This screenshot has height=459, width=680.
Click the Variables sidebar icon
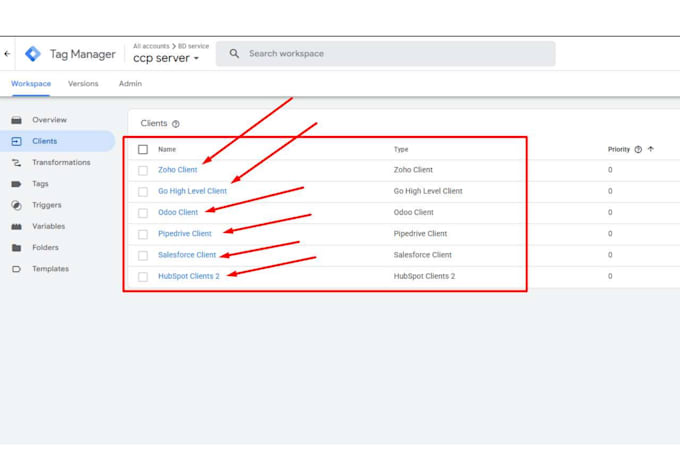tap(16, 226)
